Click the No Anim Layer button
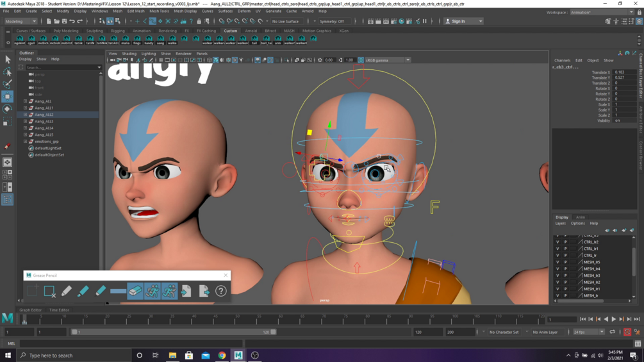This screenshot has height=362, width=644. tap(545, 332)
